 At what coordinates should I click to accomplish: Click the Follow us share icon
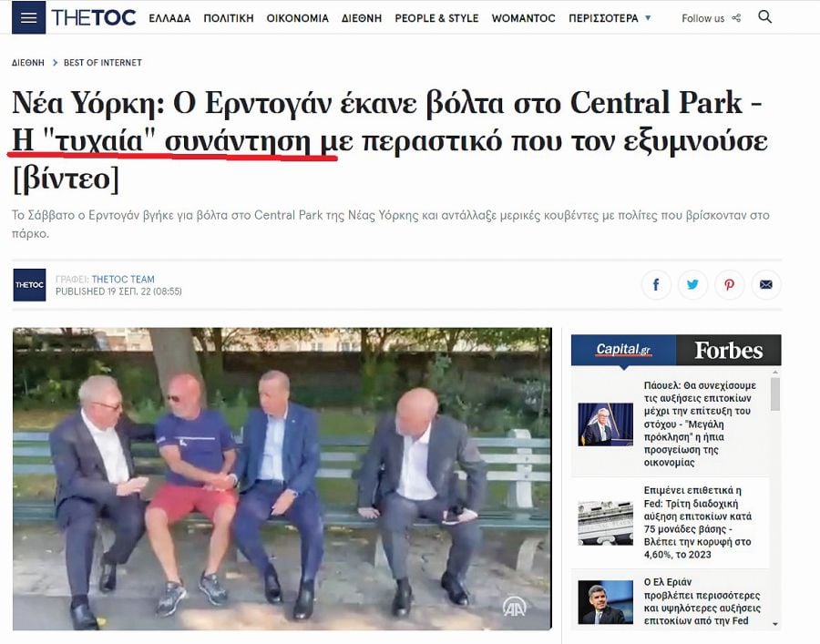point(736,18)
